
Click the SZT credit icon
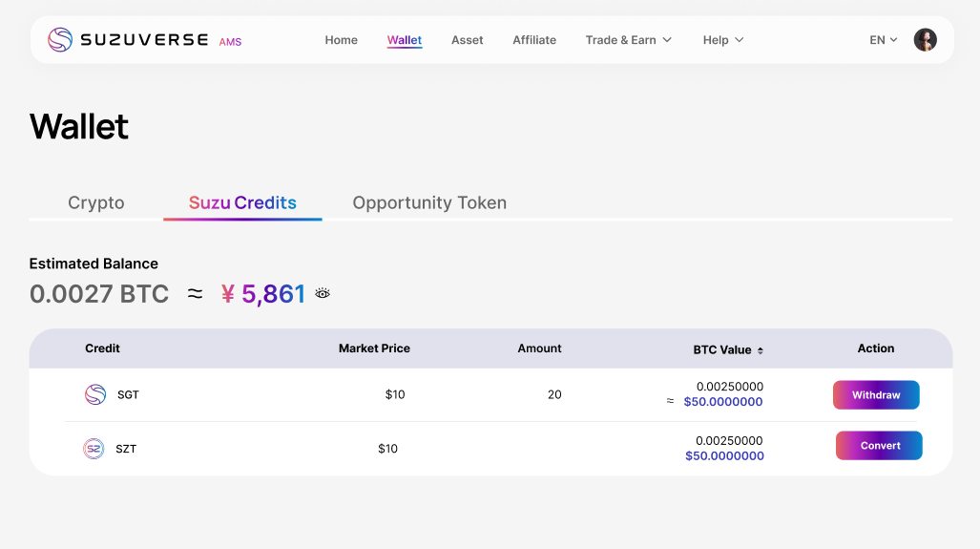point(94,449)
